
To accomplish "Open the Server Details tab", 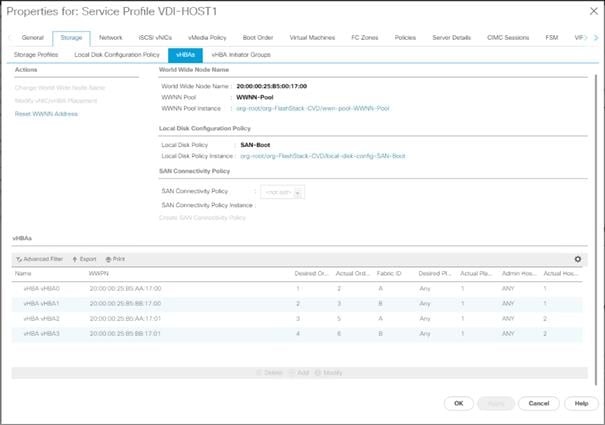I will 451,37.
